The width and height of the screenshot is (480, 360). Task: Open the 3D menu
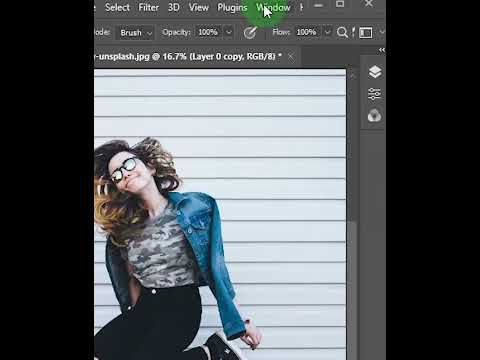(174, 7)
